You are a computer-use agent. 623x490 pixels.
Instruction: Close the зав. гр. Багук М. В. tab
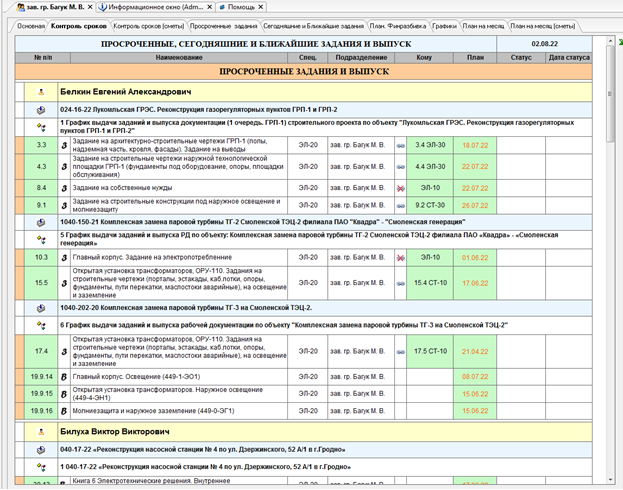click(x=90, y=7)
